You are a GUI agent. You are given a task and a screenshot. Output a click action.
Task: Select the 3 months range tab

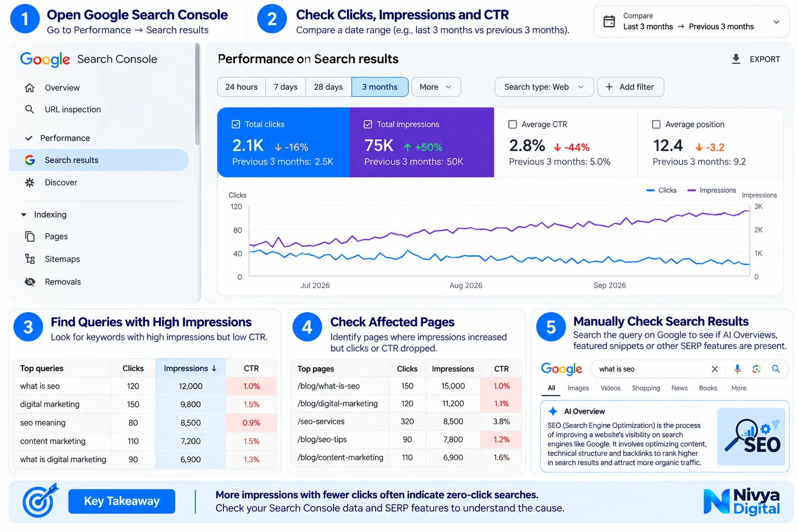point(380,87)
